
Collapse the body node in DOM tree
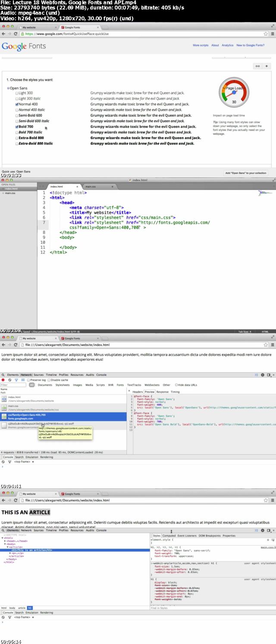[x=5, y=544]
